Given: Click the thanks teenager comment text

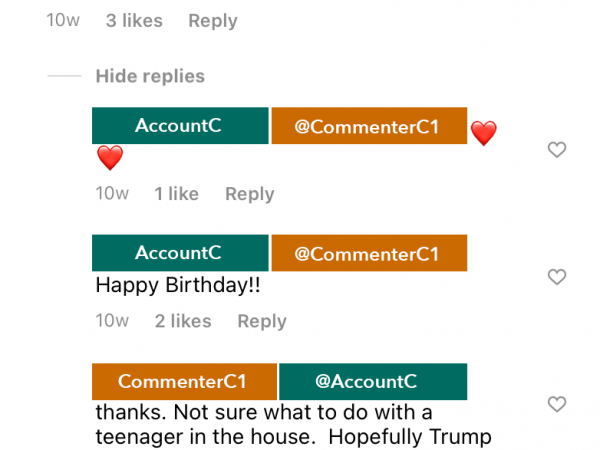Looking at the screenshot, I should (x=293, y=425).
